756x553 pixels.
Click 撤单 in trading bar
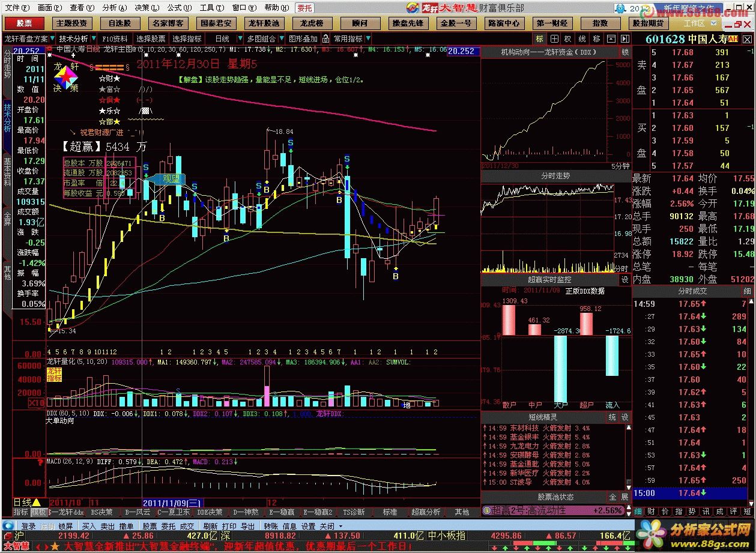pos(126,526)
